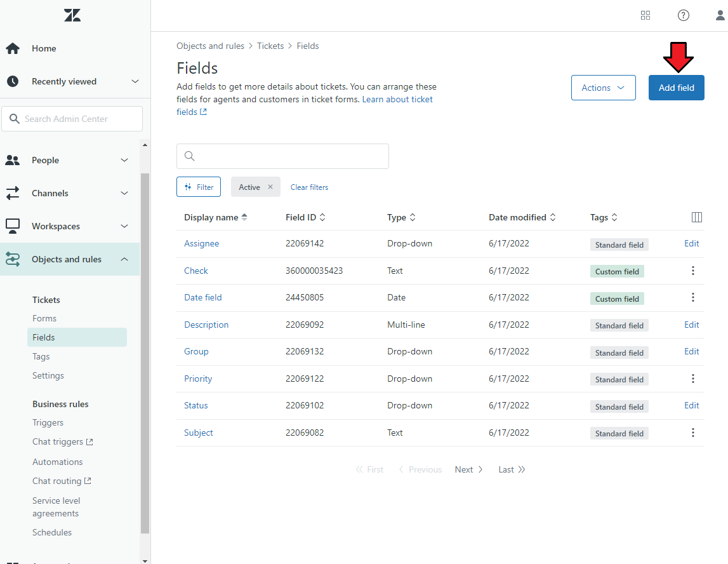This screenshot has width=728, height=564.
Task: Sort by Tags column
Action: pyautogui.click(x=604, y=217)
